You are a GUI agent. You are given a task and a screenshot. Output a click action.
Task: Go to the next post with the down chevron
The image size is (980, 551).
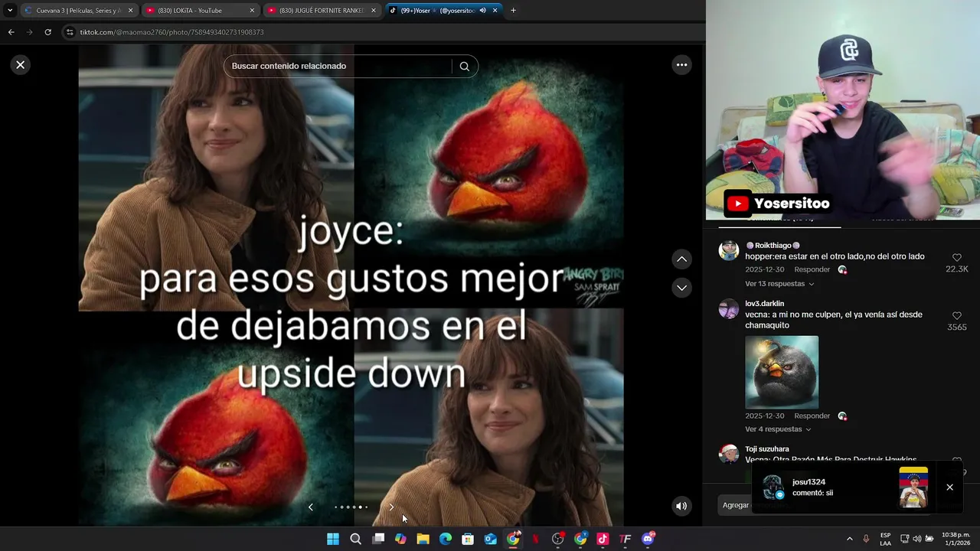pyautogui.click(x=681, y=288)
